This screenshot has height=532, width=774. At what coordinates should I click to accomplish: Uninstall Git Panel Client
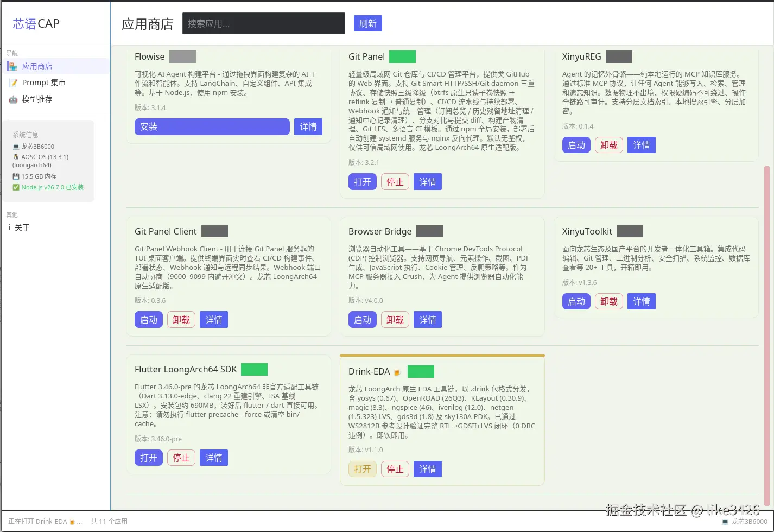[x=181, y=320]
